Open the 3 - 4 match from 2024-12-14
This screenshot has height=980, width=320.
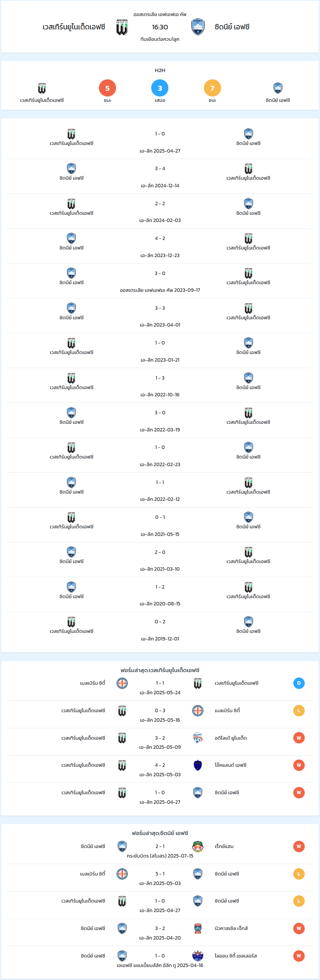pyautogui.click(x=160, y=176)
